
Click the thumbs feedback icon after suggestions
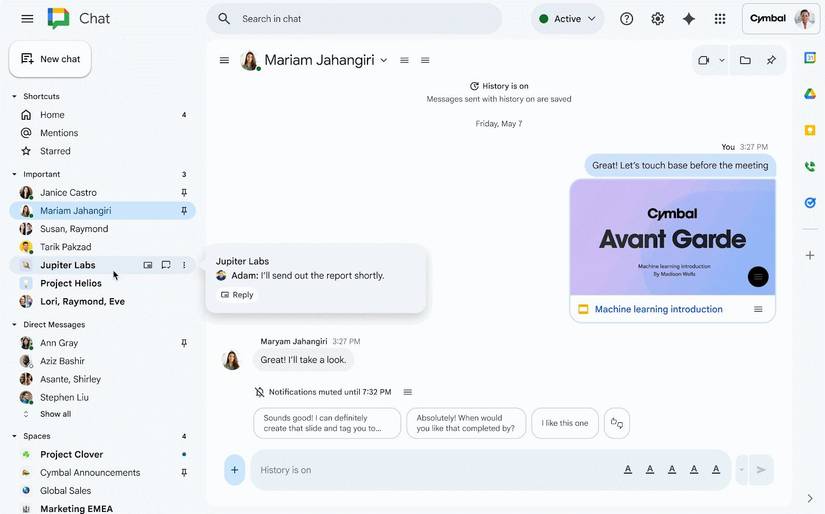point(617,423)
